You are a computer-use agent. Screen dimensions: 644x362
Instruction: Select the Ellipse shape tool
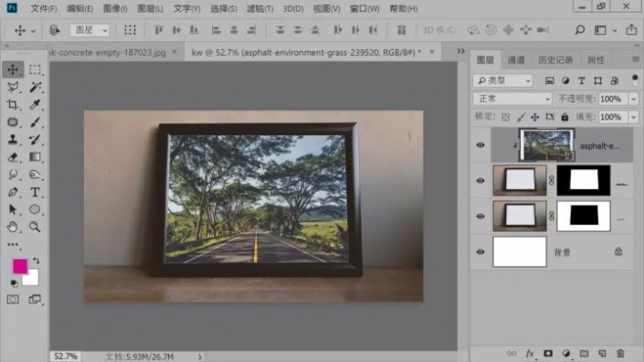coord(35,209)
